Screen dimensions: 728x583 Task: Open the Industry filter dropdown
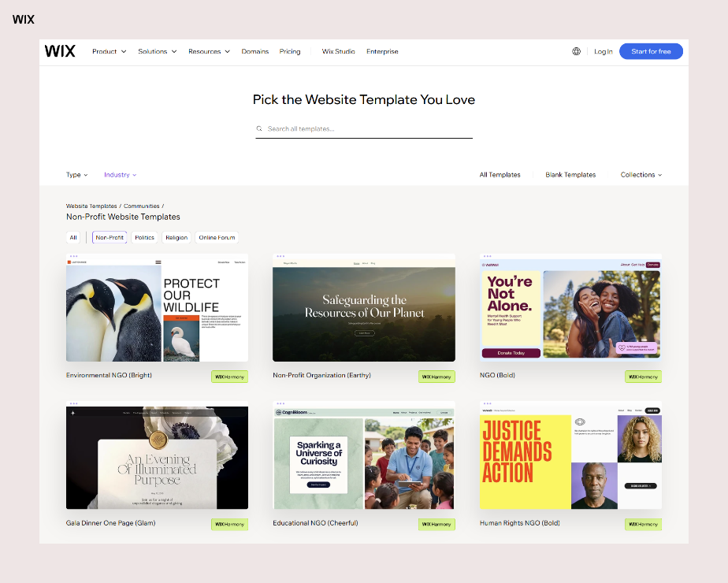point(120,175)
